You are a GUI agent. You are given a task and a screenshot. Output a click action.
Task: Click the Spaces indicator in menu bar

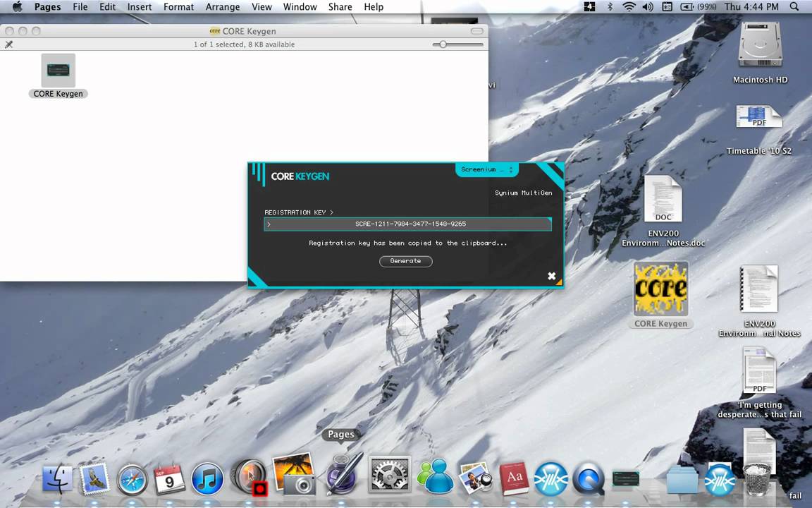(x=589, y=7)
